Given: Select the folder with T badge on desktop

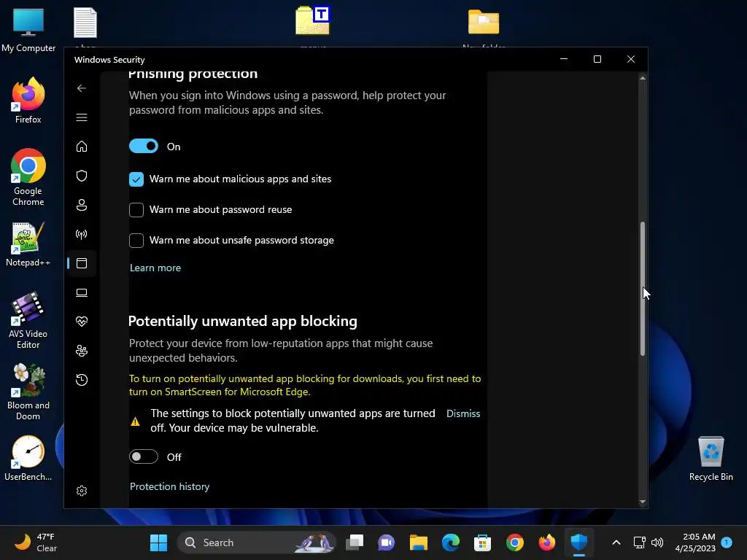Looking at the screenshot, I should point(312,20).
